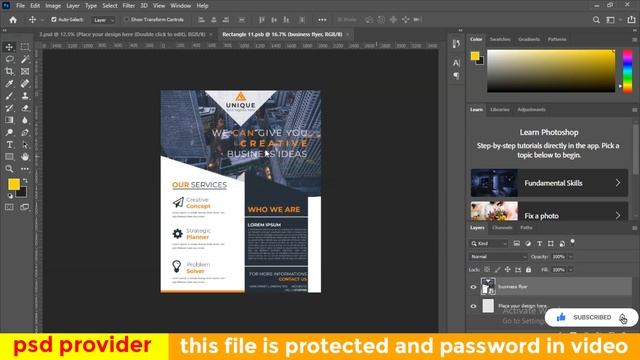This screenshot has height=360, width=640.
Task: Toggle lock transparent pixels icon
Action: tap(487, 269)
